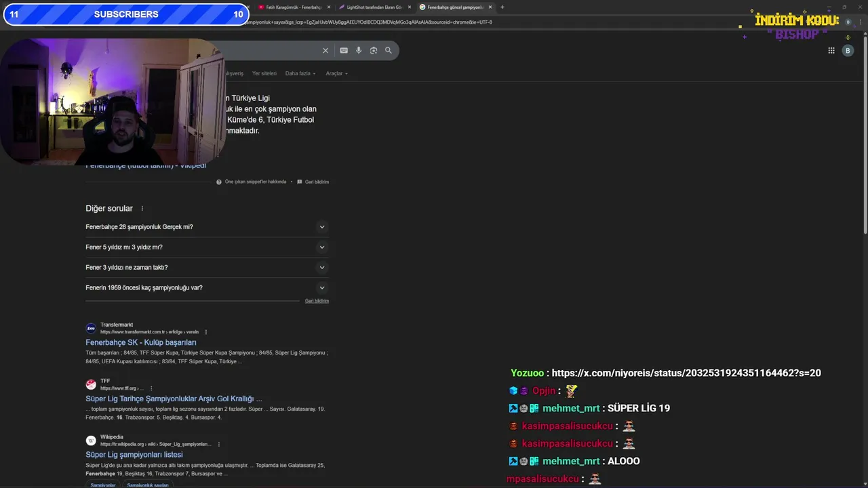Click the trophy emote in Opjin's message

pyautogui.click(x=572, y=390)
